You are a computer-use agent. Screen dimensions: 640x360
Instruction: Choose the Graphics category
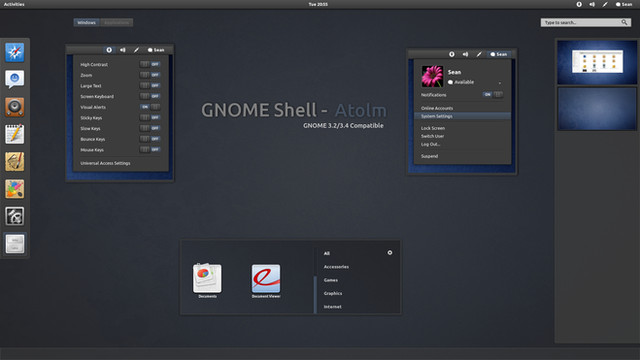point(333,293)
